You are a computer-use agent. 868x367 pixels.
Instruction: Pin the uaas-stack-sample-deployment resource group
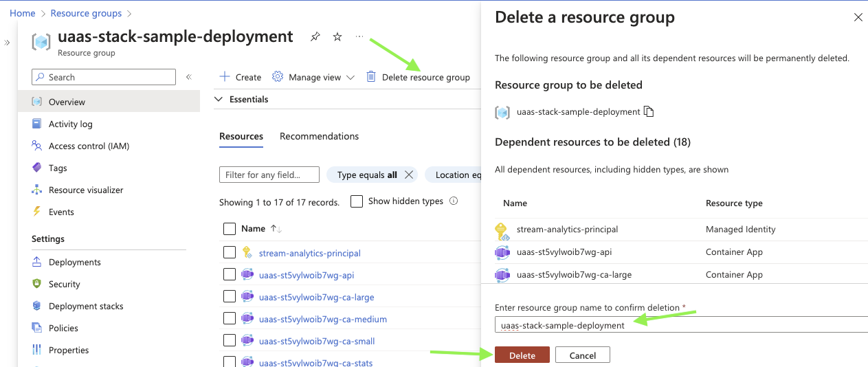click(x=315, y=37)
